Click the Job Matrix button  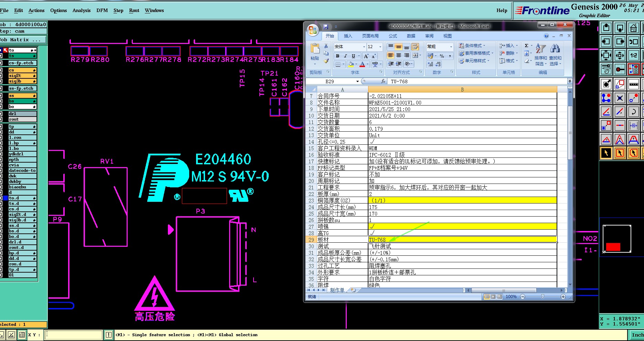(x=23, y=40)
